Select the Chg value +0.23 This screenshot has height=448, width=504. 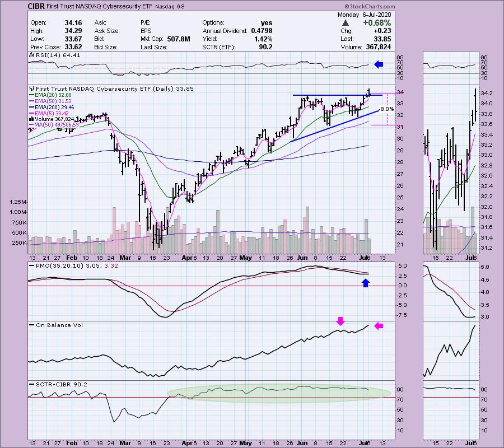[x=382, y=31]
